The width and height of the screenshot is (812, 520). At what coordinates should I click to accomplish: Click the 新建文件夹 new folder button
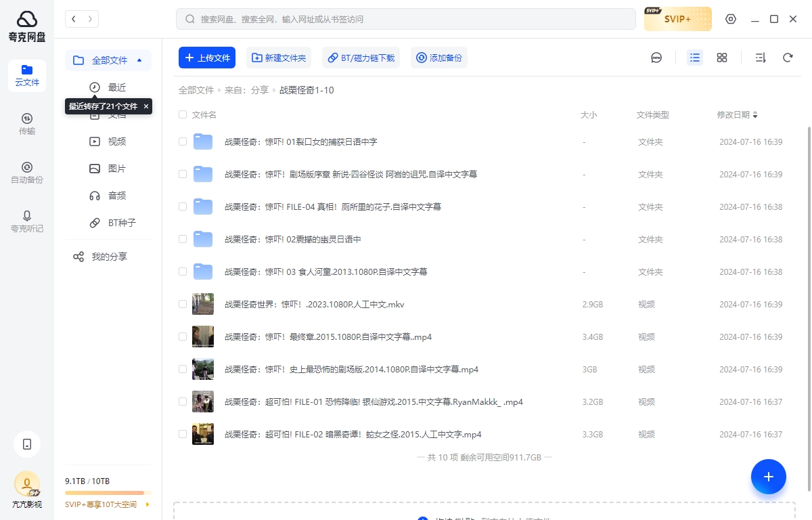[279, 58]
